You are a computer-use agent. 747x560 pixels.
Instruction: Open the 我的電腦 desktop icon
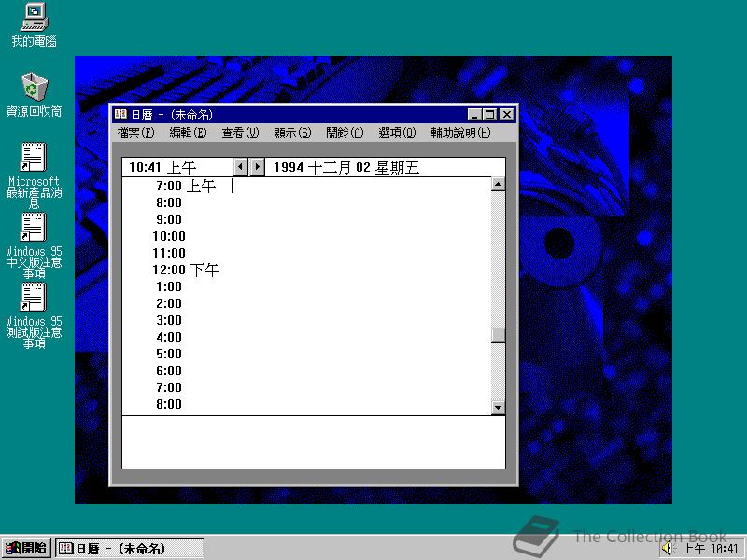[34, 25]
